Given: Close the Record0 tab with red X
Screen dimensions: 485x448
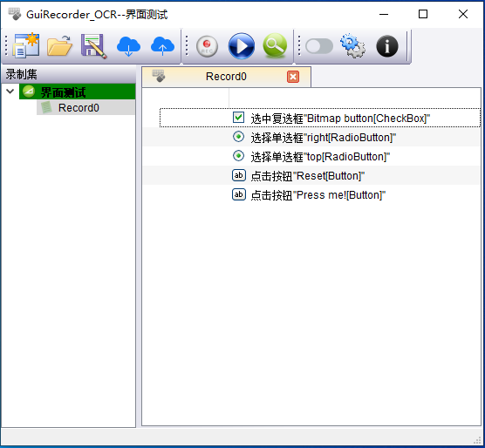Looking at the screenshot, I should click(293, 77).
